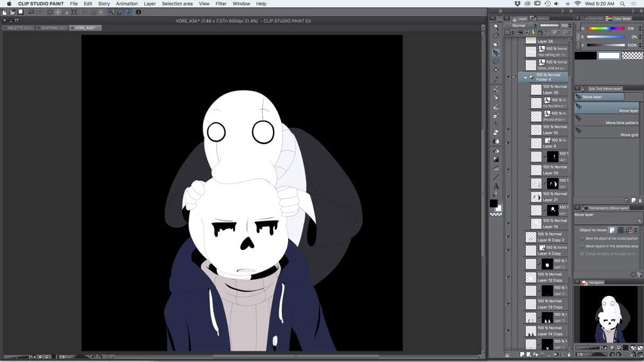Enable 'Move the object at the clicked position' checkbox
The height and width of the screenshot is (362, 644).
click(x=582, y=238)
